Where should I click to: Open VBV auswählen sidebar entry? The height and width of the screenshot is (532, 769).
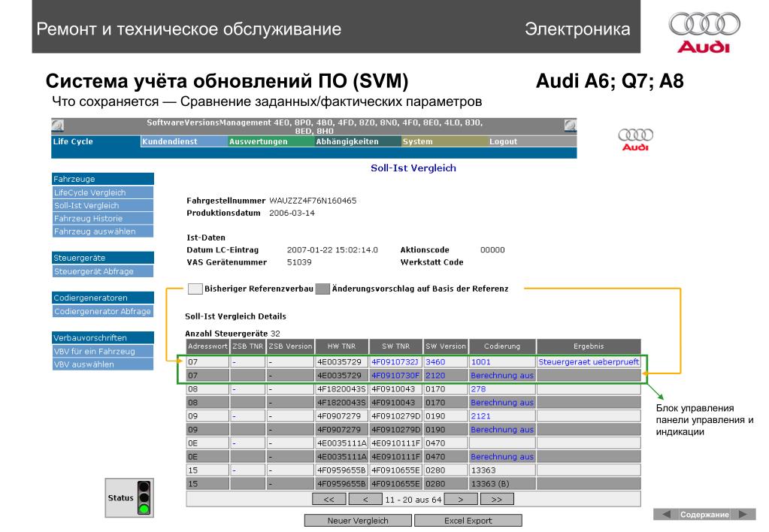[x=103, y=364]
